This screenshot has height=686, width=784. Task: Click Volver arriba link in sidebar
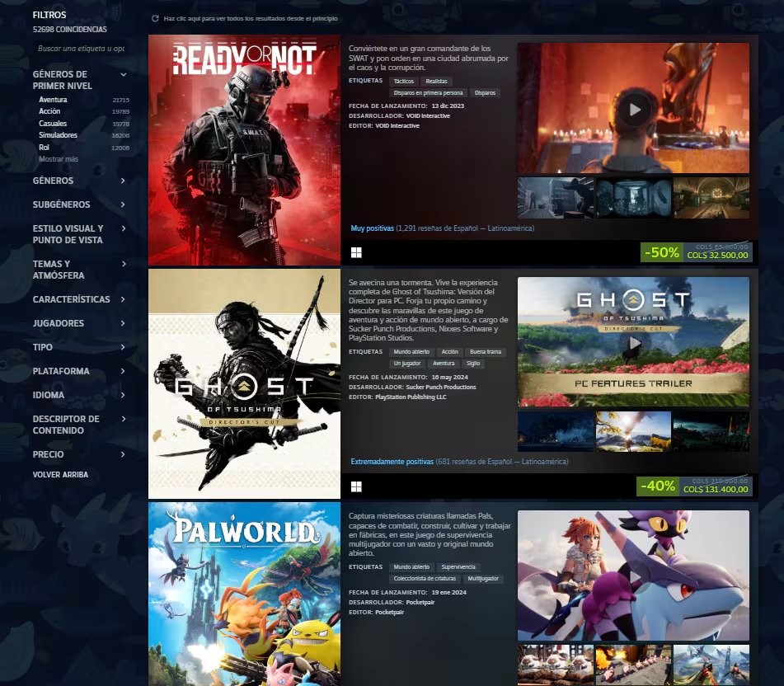click(60, 474)
